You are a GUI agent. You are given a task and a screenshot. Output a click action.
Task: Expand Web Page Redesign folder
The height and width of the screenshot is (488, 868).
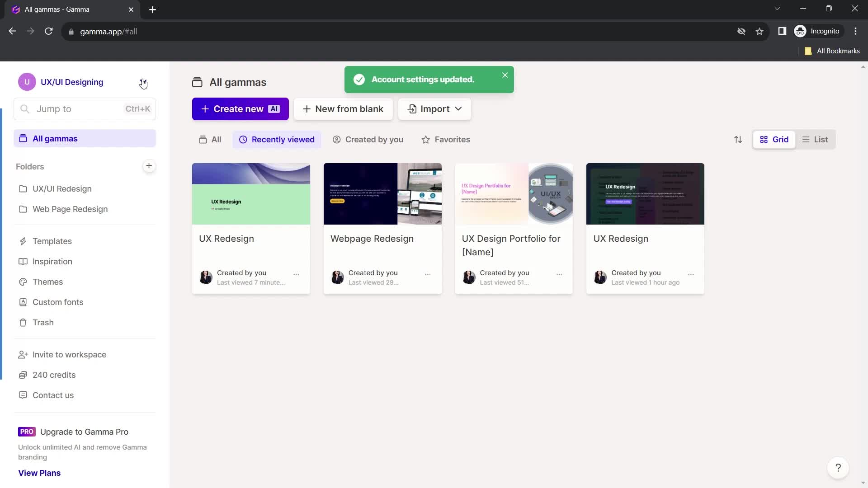pos(71,209)
